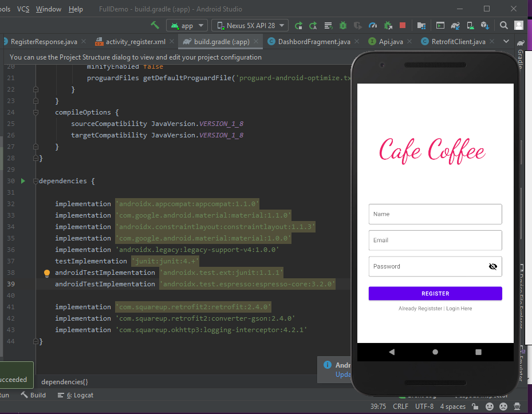Viewport: 532px width, 414px height.
Task: Click the 4 spaces indent indicator
Action: 452,406
